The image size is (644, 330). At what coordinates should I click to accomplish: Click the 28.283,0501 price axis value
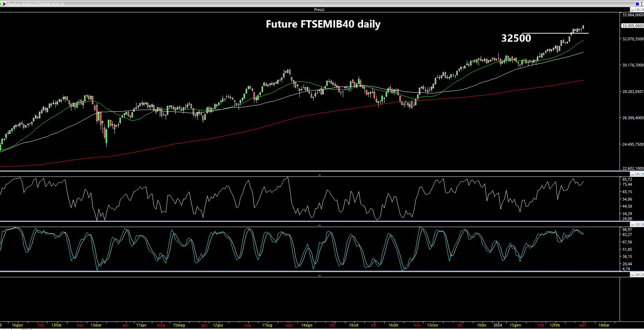633,92
